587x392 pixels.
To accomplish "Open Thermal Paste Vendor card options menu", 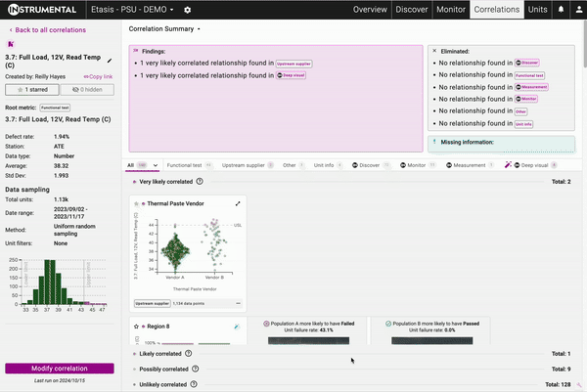I will [x=238, y=303].
